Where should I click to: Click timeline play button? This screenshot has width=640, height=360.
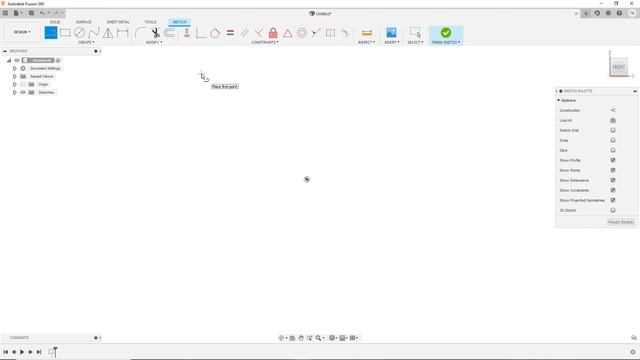coord(22,352)
